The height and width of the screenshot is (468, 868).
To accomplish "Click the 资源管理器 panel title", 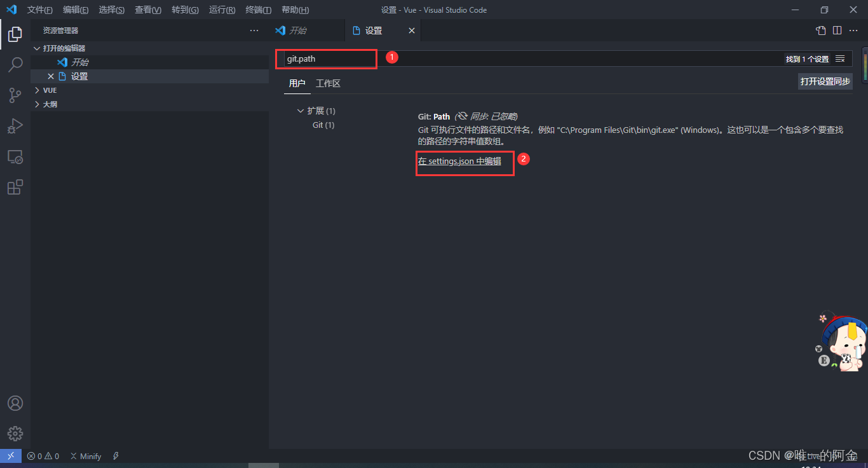I will click(x=60, y=31).
